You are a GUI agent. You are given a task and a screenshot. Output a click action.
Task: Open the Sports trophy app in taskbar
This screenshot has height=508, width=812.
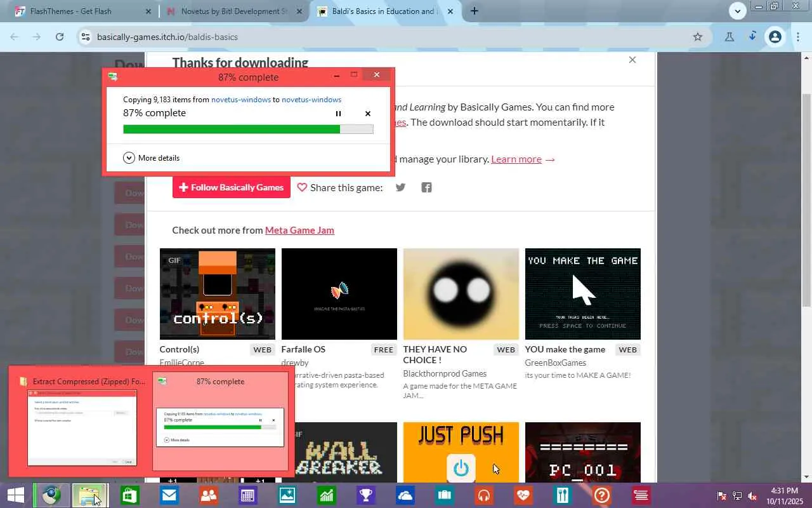pyautogui.click(x=365, y=495)
